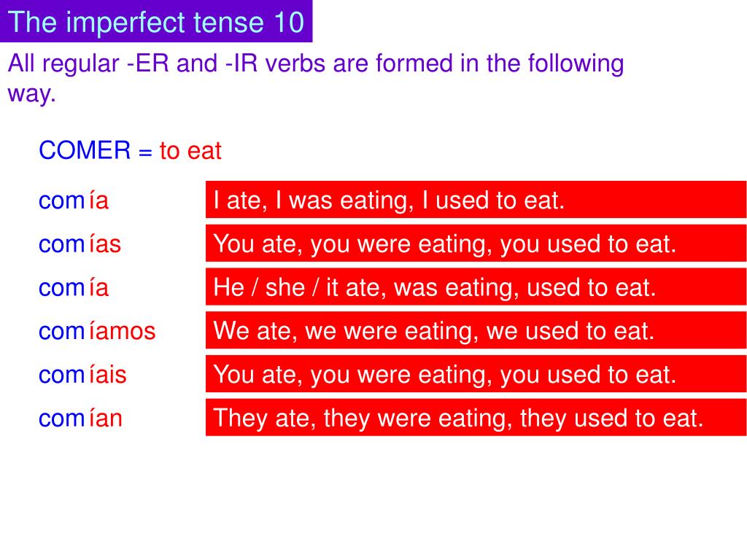The height and width of the screenshot is (560, 747).
Task: Select the 'comías' conjugation
Action: (80, 244)
